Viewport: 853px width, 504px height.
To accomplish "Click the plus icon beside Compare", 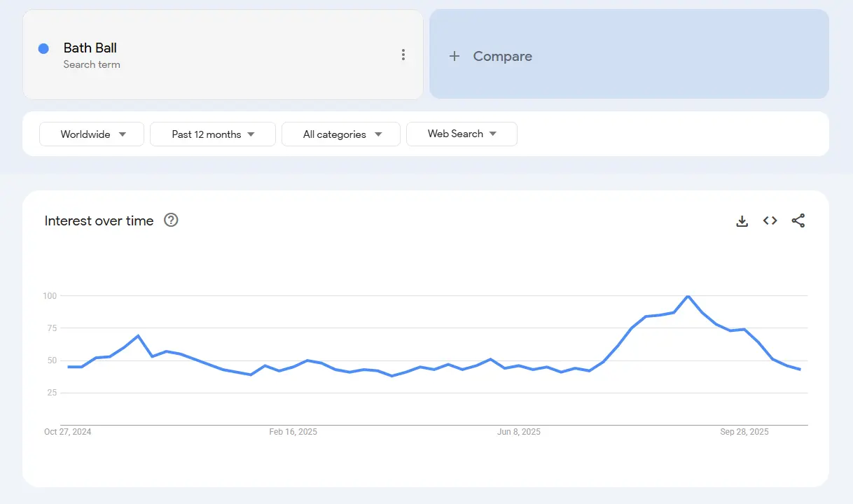I will [x=455, y=56].
